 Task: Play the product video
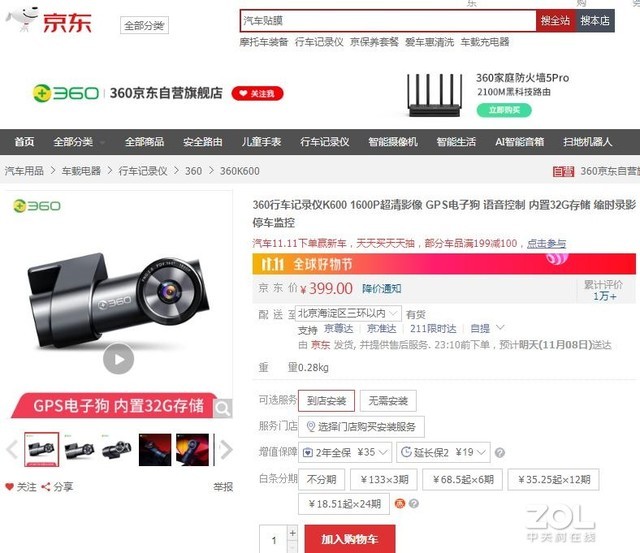118,359
